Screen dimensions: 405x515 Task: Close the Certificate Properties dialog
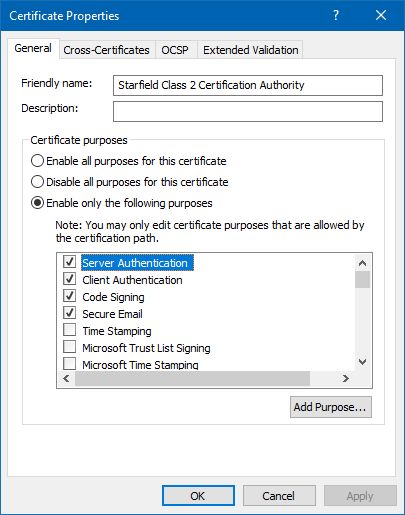tap(381, 15)
